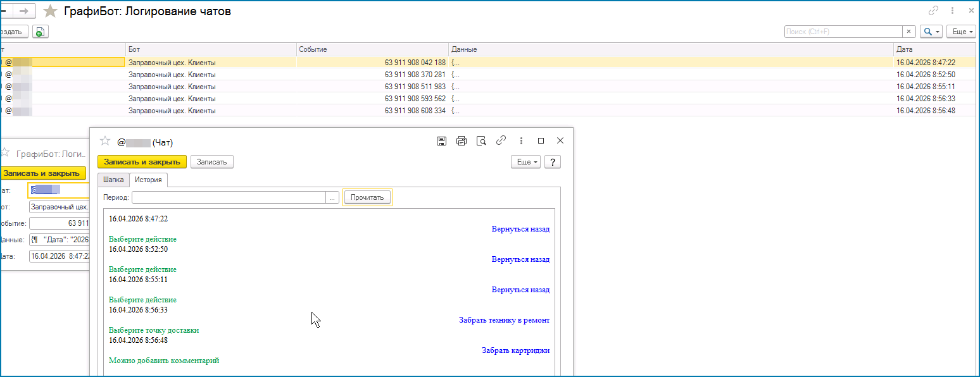
Task: Open period picker with ellipsis button
Action: 332,197
